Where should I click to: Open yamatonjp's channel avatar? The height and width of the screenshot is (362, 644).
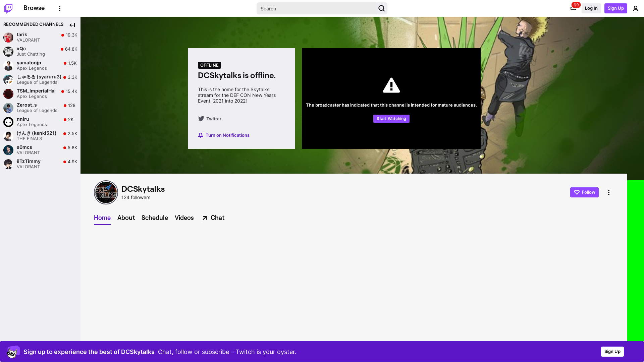(x=8, y=65)
